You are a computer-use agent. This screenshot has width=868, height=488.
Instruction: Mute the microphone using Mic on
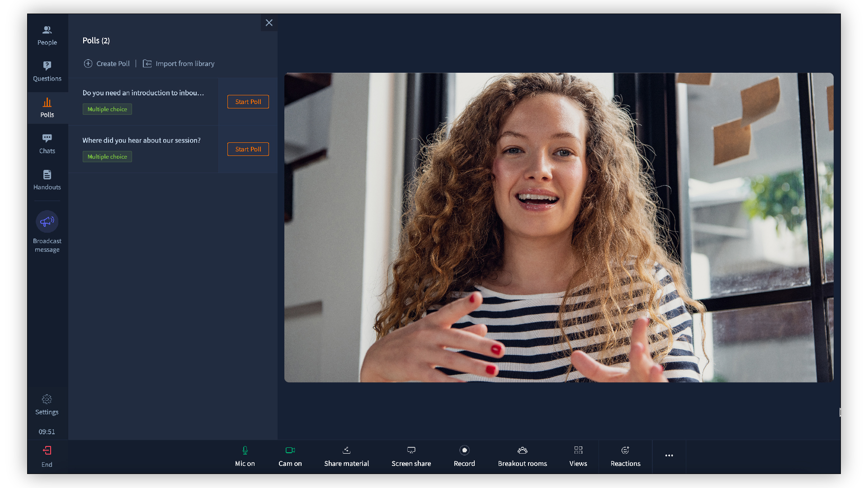(x=245, y=456)
